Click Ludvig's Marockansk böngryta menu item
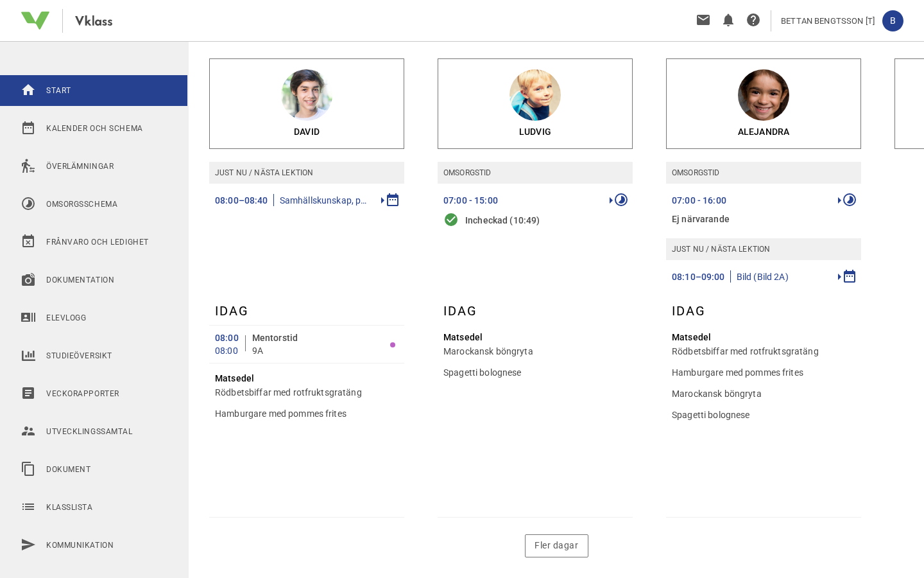 pos(488,351)
